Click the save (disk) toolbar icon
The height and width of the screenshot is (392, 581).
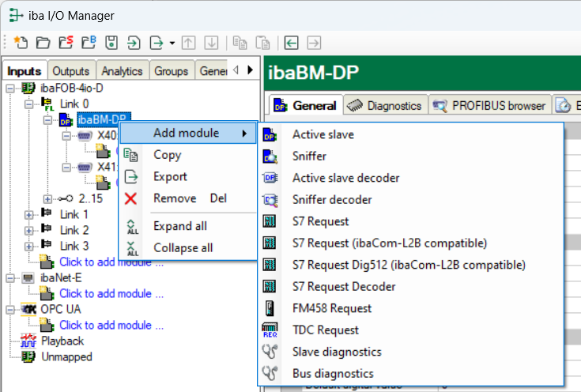pos(111,42)
